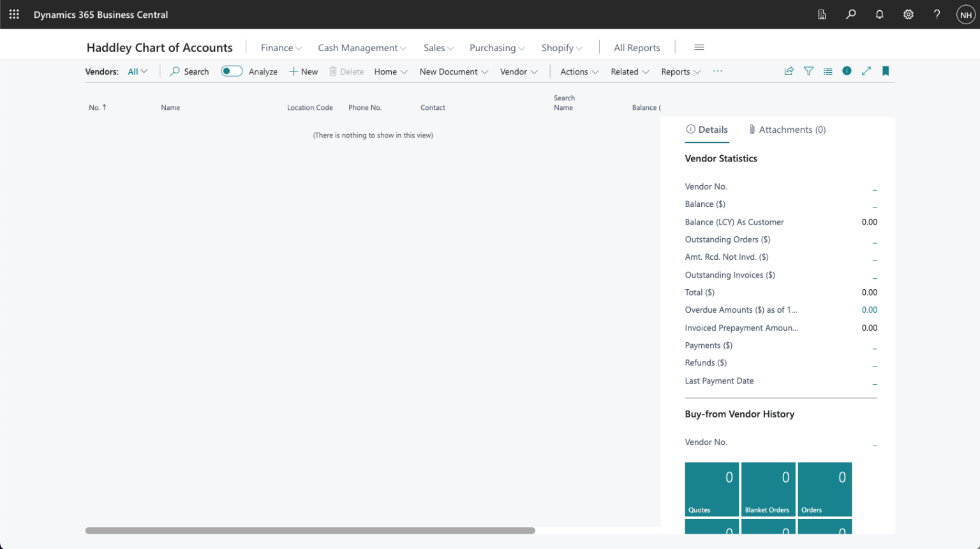Viewport: 980px width, 549px height.
Task: Expand the page with the arrows icon
Action: click(x=866, y=71)
